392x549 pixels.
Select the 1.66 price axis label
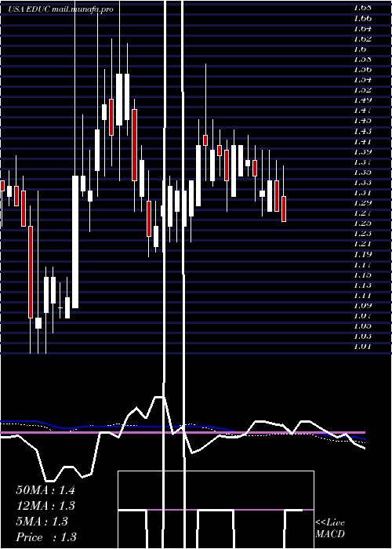[362, 18]
